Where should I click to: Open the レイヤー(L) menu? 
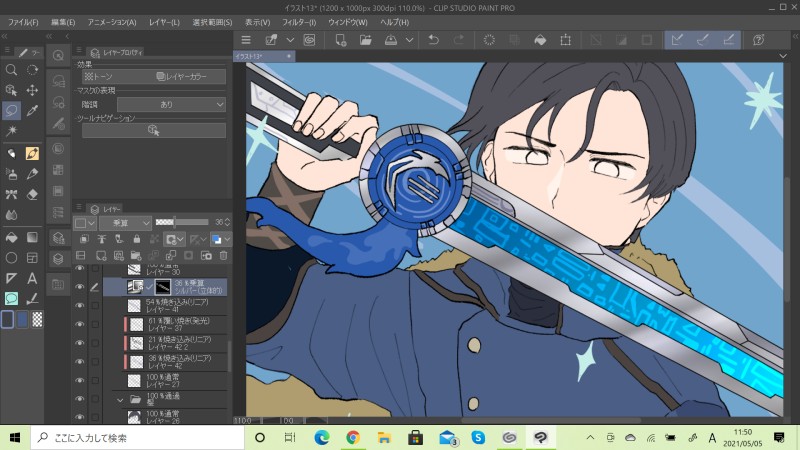tap(164, 22)
